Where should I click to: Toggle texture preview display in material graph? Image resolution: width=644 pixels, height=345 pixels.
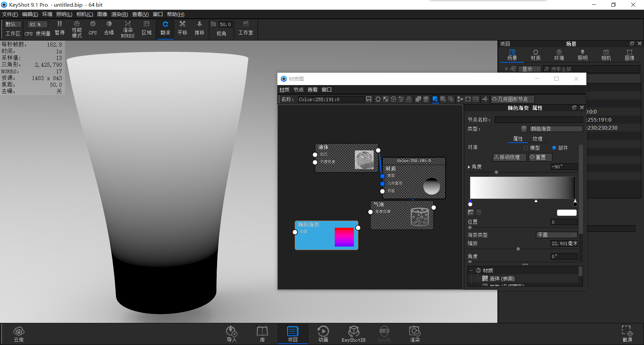pyautogui.click(x=435, y=99)
